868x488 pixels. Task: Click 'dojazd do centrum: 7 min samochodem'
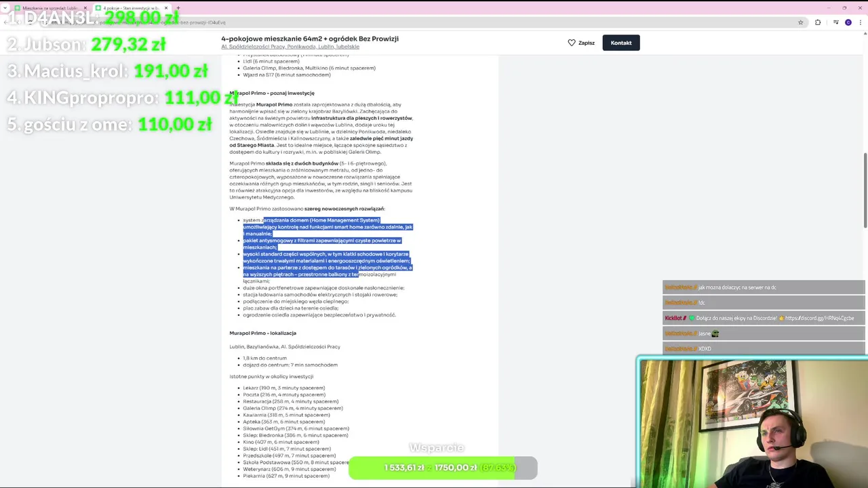click(x=290, y=365)
